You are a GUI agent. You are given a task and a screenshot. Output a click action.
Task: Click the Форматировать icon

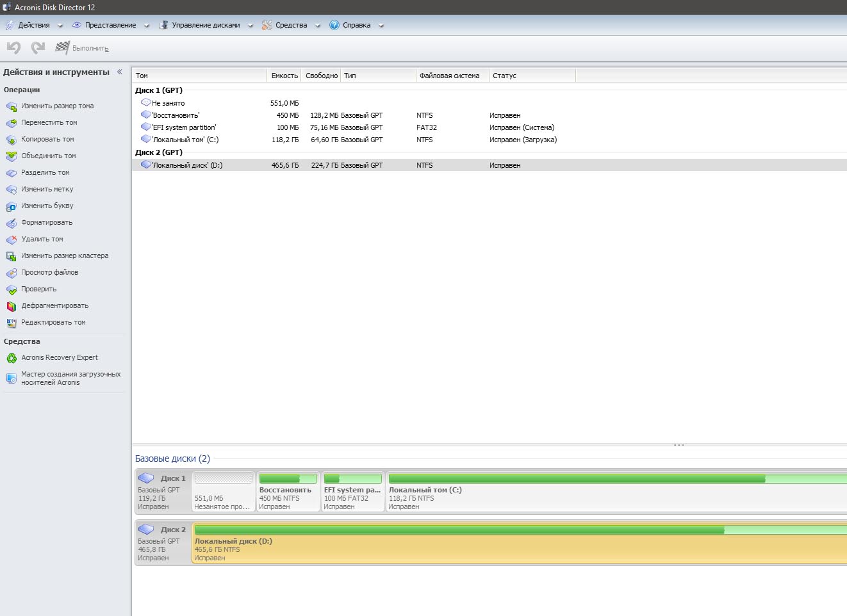click(11, 223)
